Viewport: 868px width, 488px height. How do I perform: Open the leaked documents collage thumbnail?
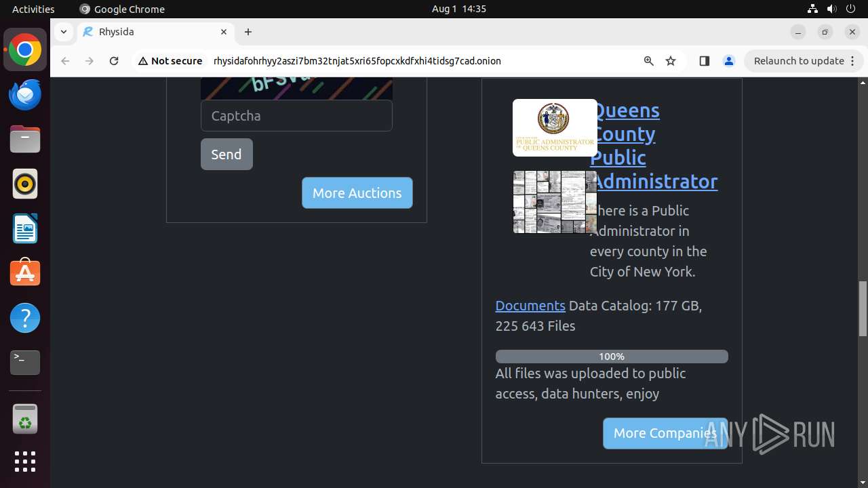[555, 202]
